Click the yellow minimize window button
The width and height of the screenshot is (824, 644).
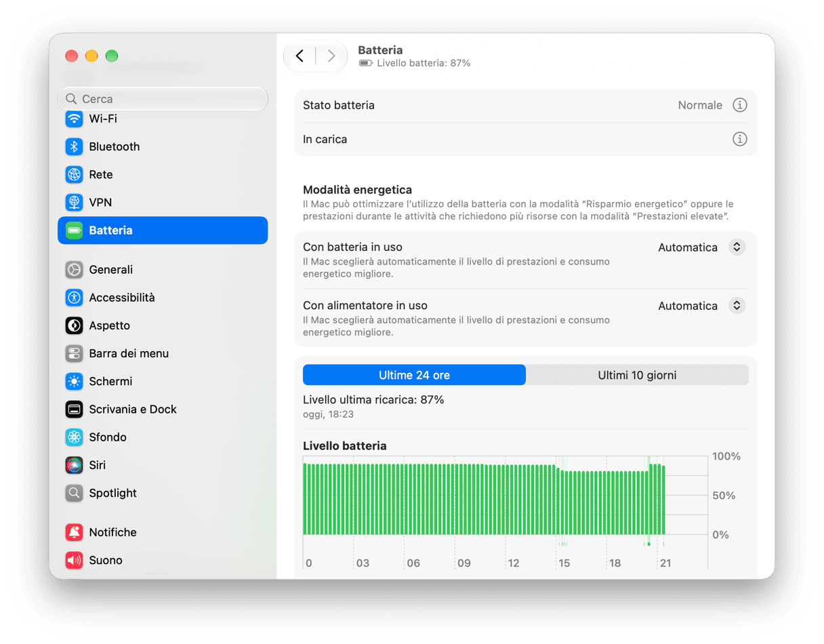(91, 56)
